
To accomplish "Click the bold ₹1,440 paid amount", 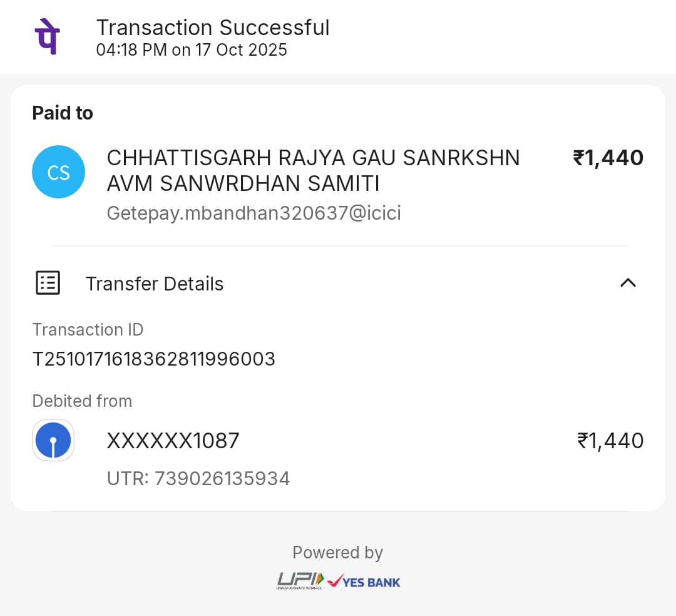I will click(608, 158).
